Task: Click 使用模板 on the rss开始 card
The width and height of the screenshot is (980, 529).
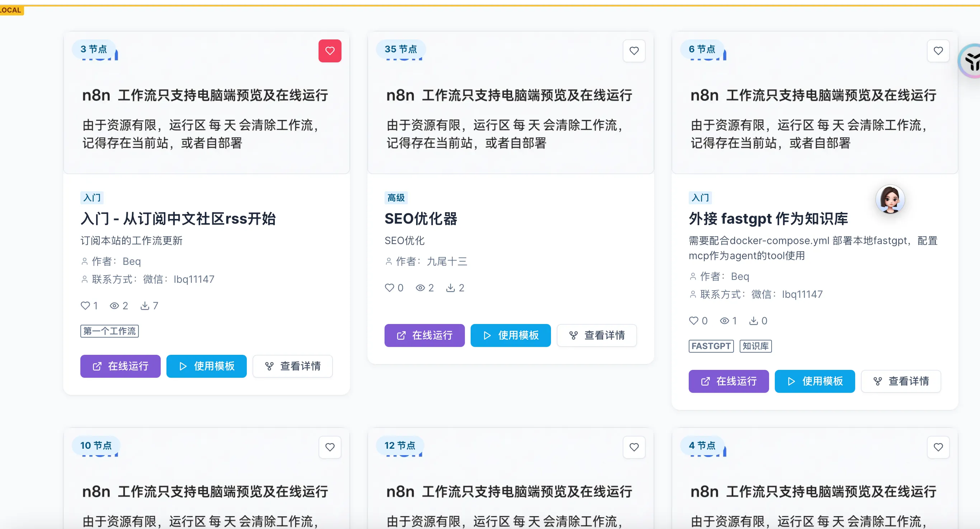Action: point(206,366)
